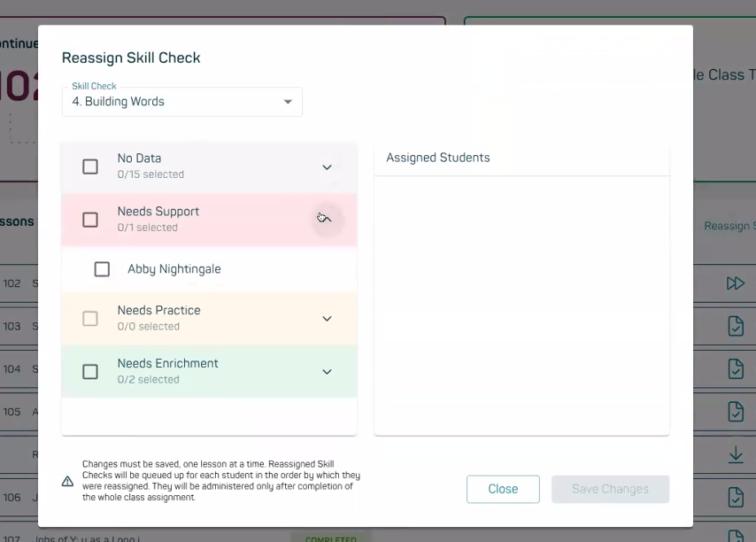Check the No Data group checkbox
The image size is (756, 542).
(89, 166)
